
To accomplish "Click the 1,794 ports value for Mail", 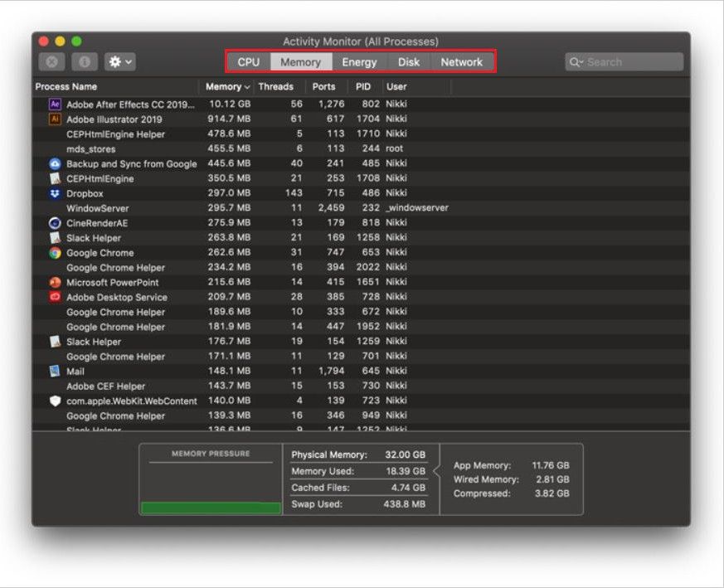I will 331,371.
